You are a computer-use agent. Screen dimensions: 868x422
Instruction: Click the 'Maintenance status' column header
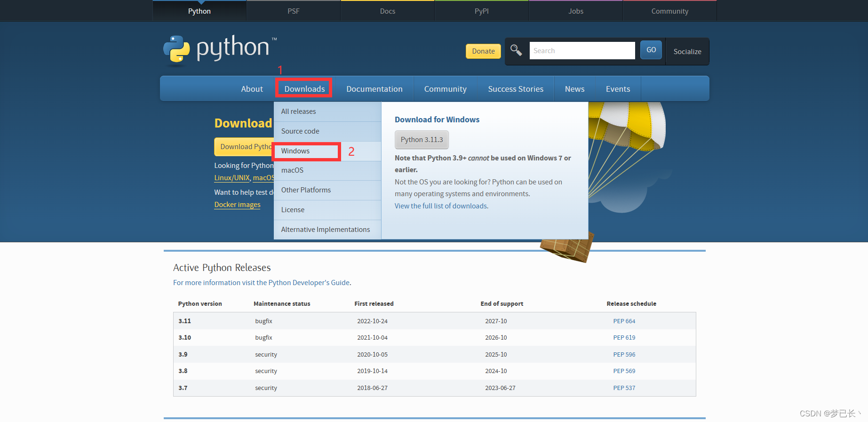(282, 304)
